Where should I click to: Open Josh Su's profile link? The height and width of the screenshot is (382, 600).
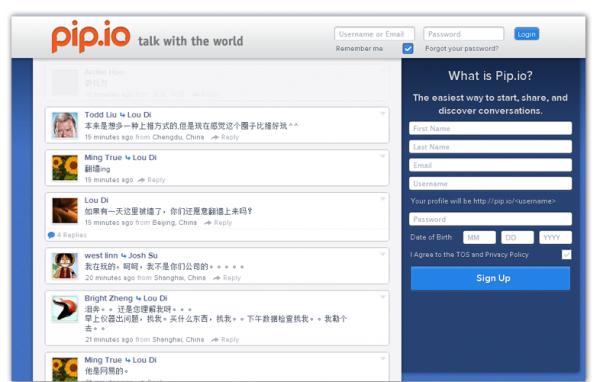(143, 256)
